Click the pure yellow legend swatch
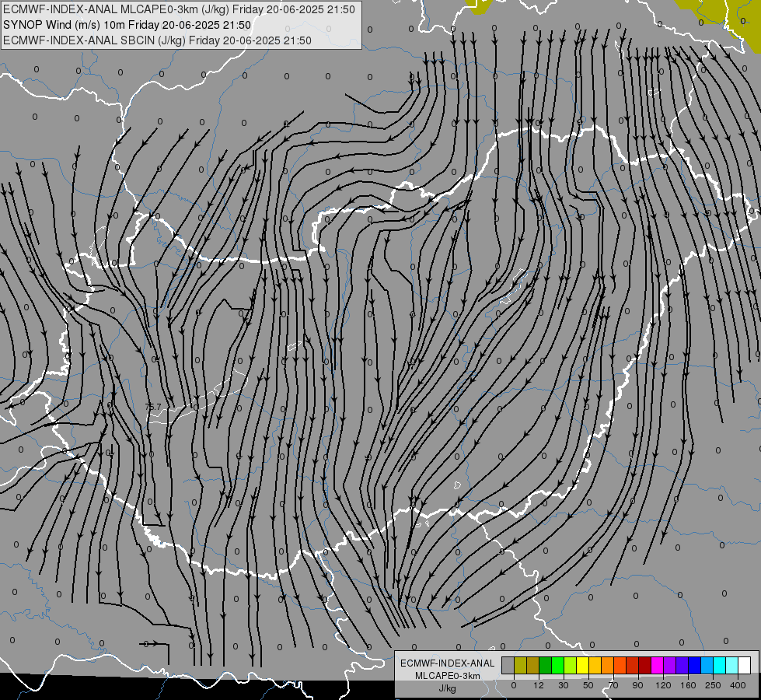 (582, 665)
